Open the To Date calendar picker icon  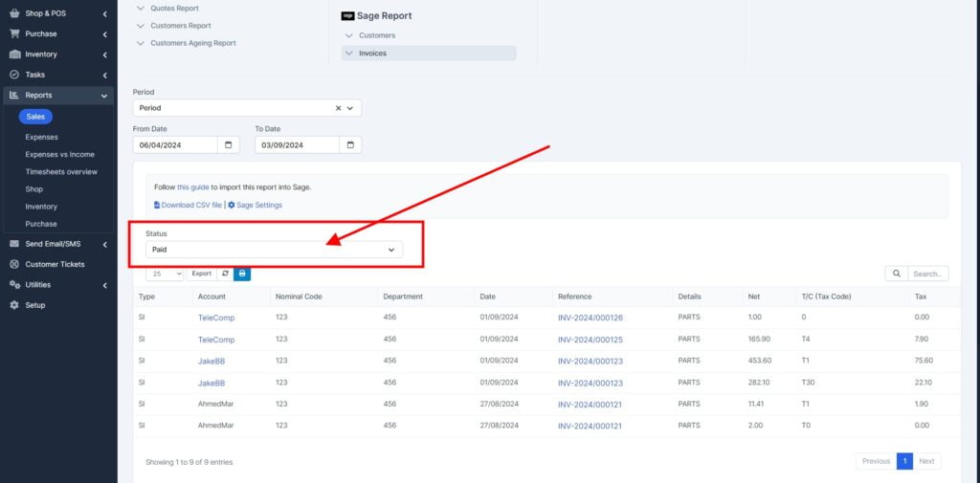point(350,145)
